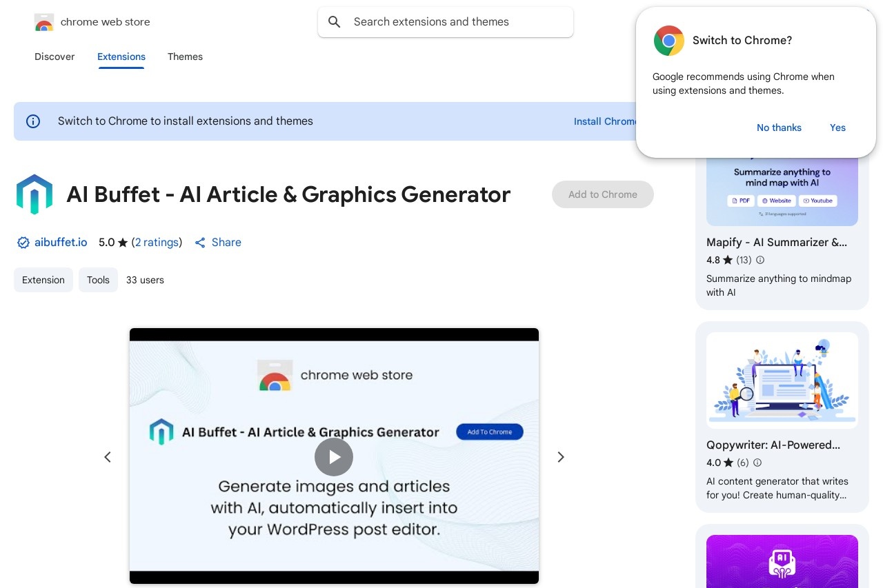Open the 2 ratings link

point(157,243)
